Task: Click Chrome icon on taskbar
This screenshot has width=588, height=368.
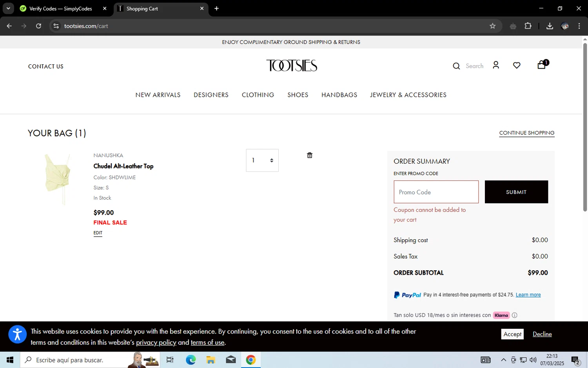Action: [251, 360]
